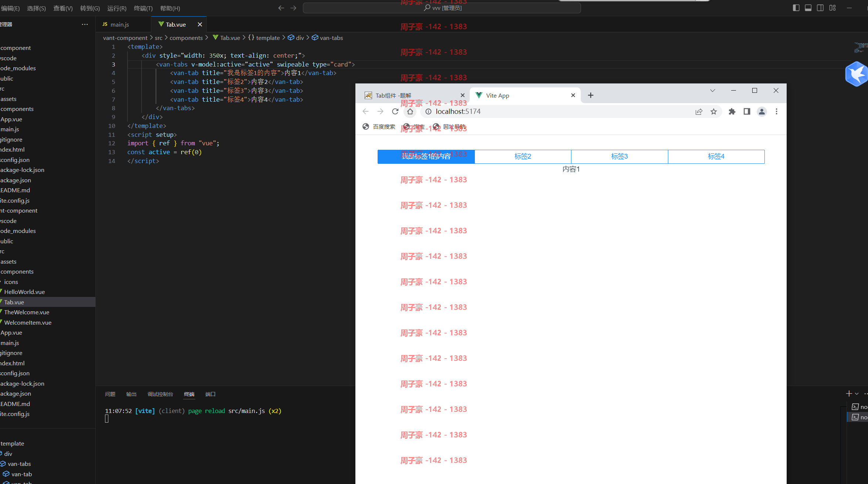Image resolution: width=868 pixels, height=484 pixels.
Task: Open 百度搜索 bookmark
Action: point(379,127)
